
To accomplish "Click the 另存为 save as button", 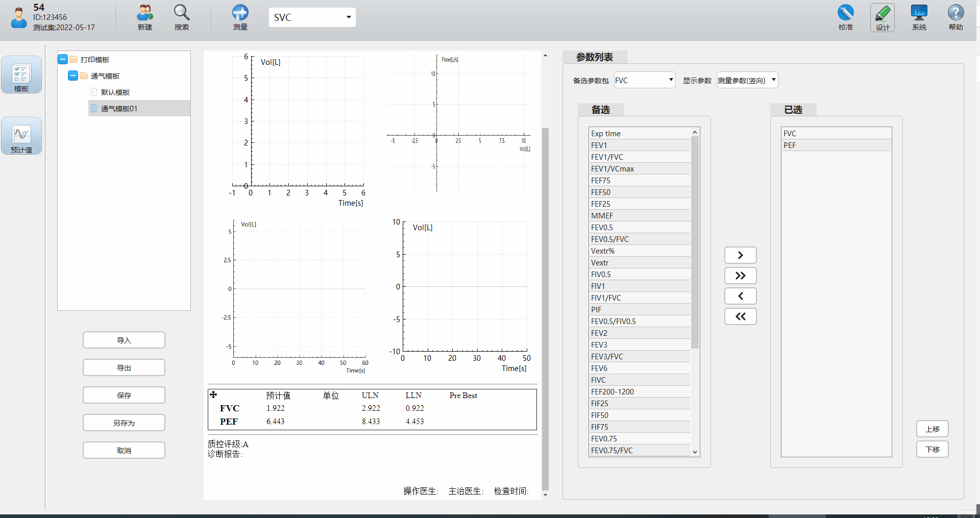I will (124, 423).
